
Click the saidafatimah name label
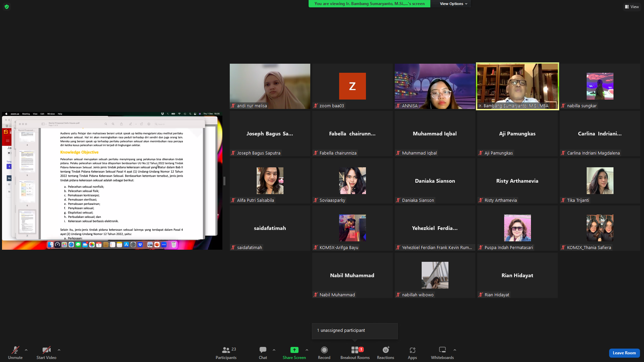tap(249, 248)
